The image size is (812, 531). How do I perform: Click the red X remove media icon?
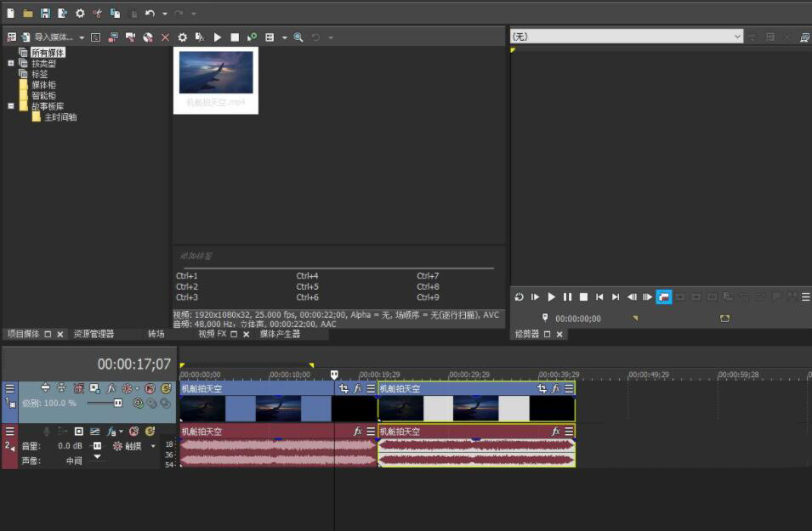(165, 37)
